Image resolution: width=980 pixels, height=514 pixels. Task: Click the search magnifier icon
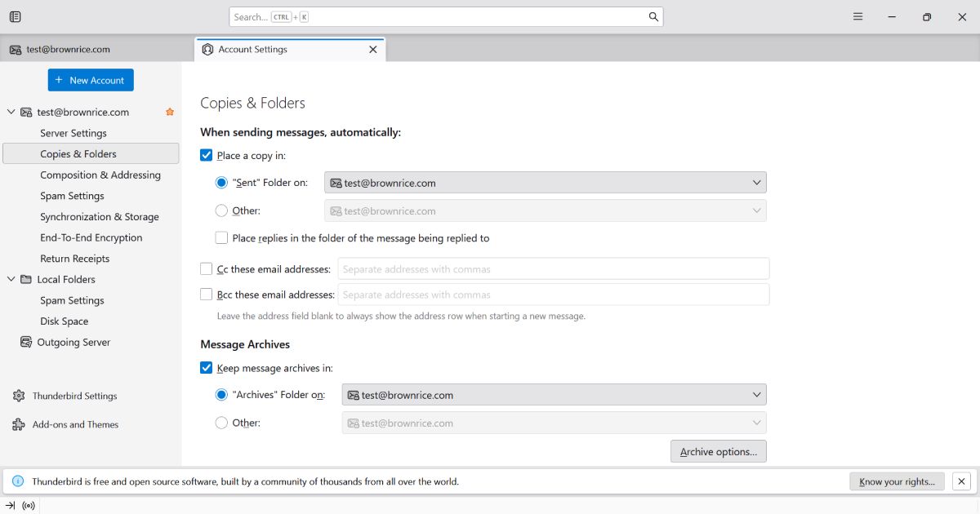pos(653,16)
